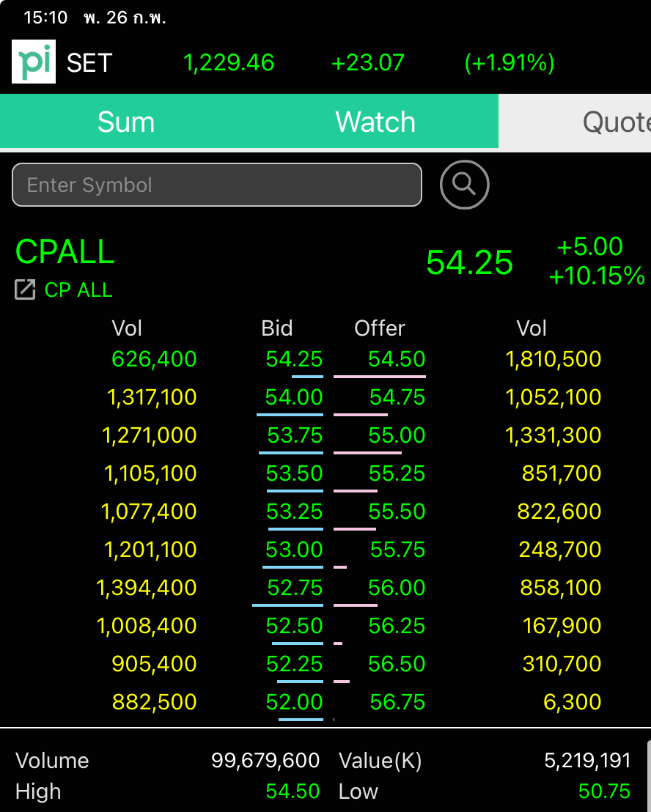Select offer price 55.00
The image size is (651, 812).
pos(397,435)
